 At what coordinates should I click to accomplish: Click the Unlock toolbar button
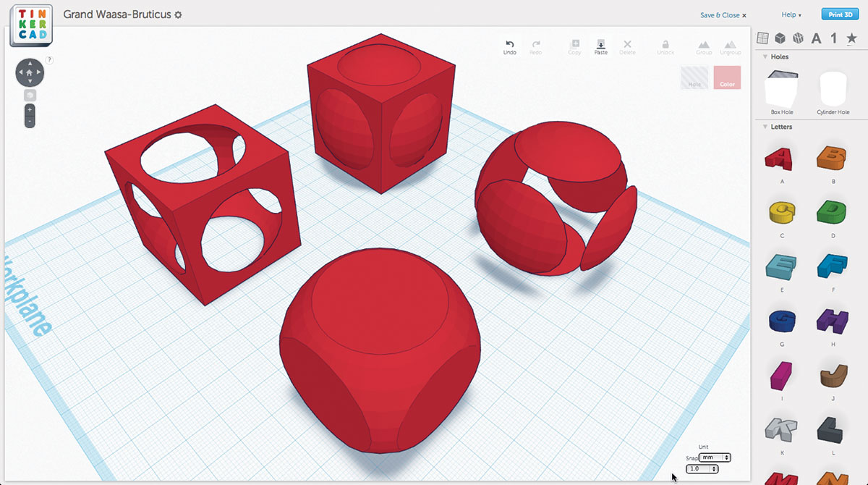665,47
